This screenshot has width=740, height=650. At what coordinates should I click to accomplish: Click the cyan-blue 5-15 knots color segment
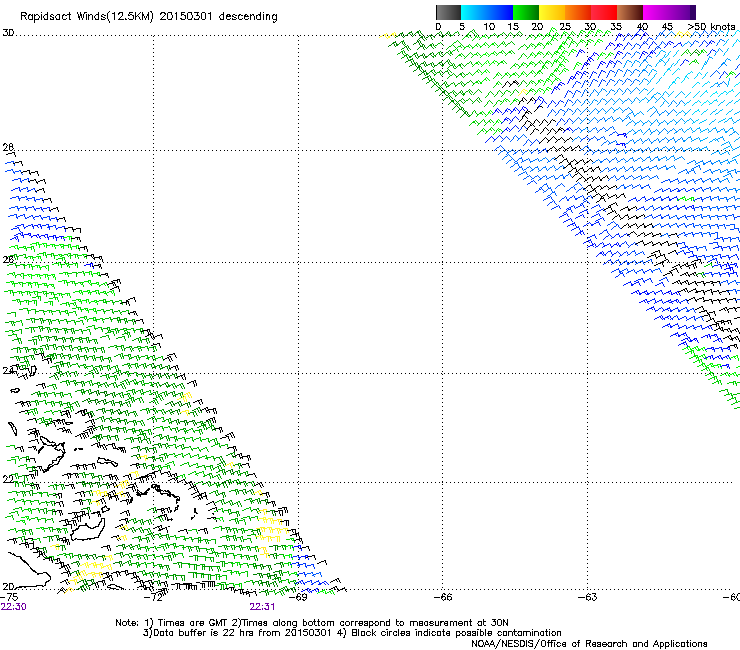(487, 12)
